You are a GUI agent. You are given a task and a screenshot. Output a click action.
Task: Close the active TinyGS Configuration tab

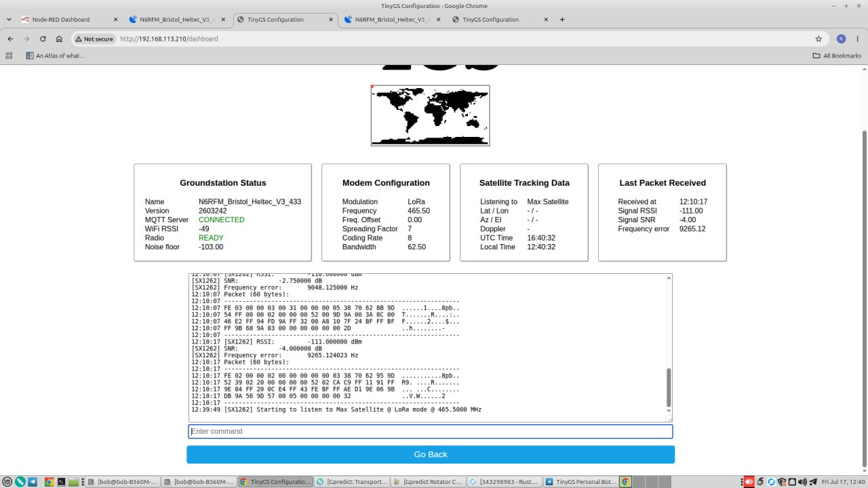[x=330, y=20]
